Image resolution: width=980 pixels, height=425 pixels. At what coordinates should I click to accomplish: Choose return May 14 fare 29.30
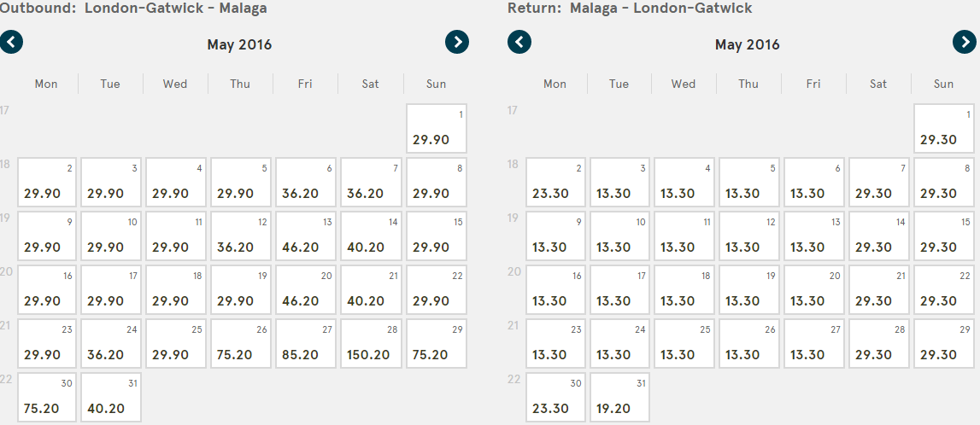(878, 236)
